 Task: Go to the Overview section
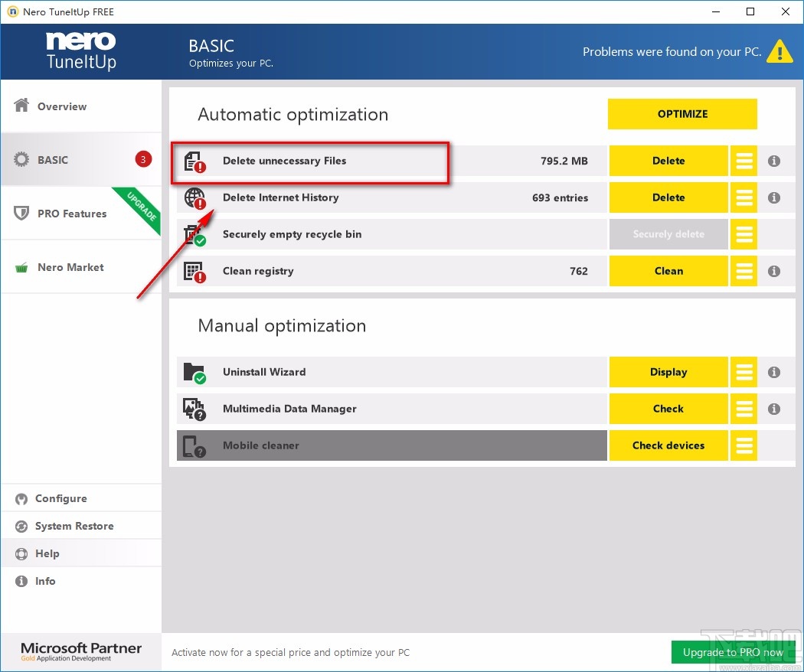point(81,106)
